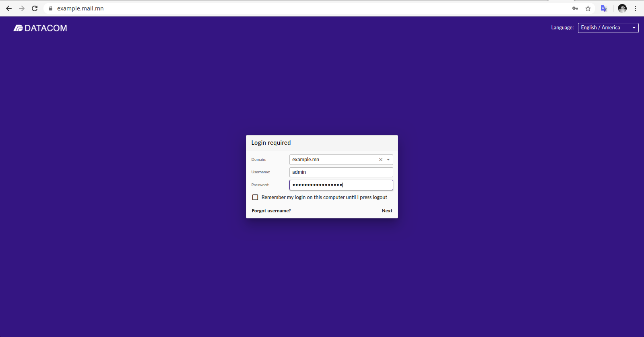644x337 pixels.
Task: Bookmark this page with the star
Action: coord(588,8)
